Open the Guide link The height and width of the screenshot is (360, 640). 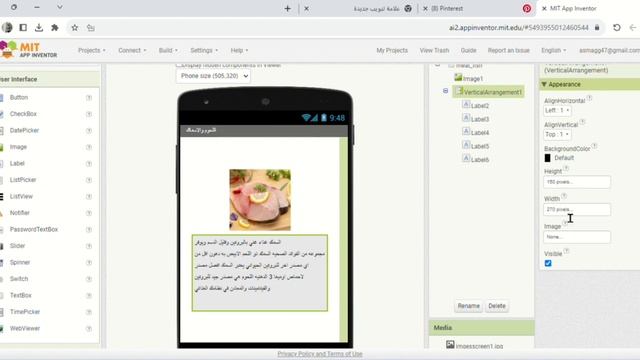click(x=468, y=50)
